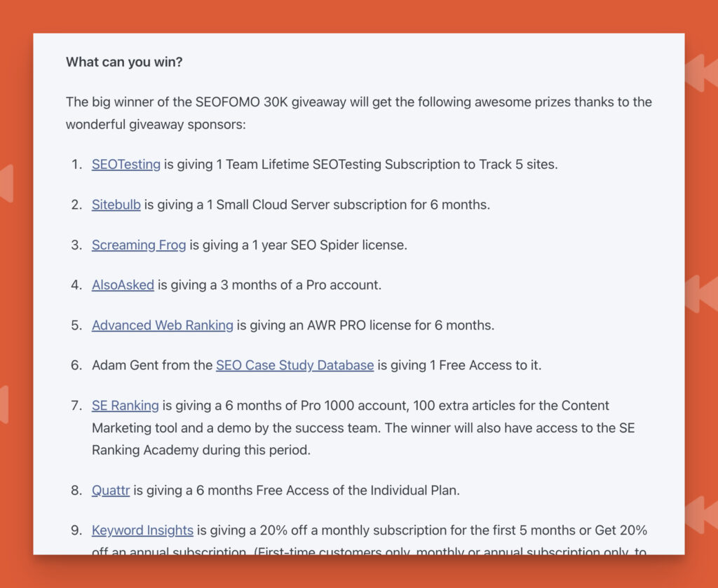Viewport: 718px width, 588px height.
Task: Visit the Keyword Insights link
Action: click(142, 531)
